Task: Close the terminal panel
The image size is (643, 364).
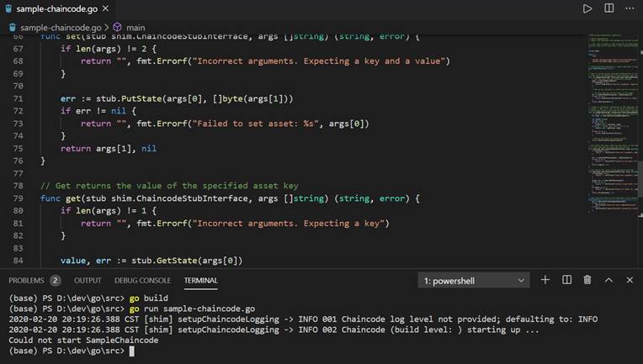Action: click(630, 280)
